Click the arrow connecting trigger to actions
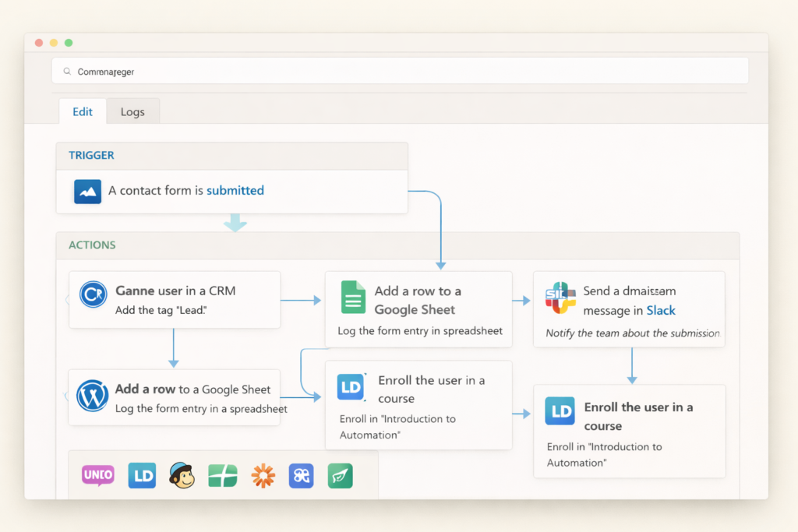The height and width of the screenshot is (532, 798). coord(235,224)
